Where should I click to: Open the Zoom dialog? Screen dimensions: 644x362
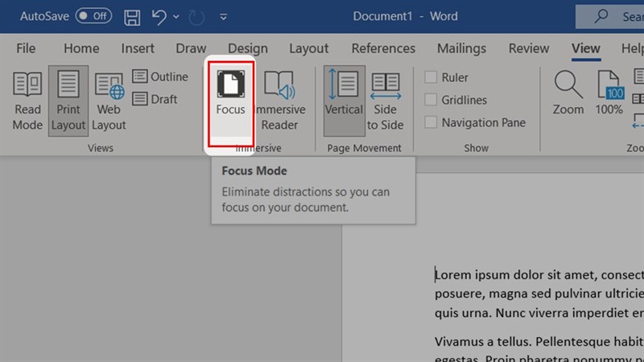[568, 93]
